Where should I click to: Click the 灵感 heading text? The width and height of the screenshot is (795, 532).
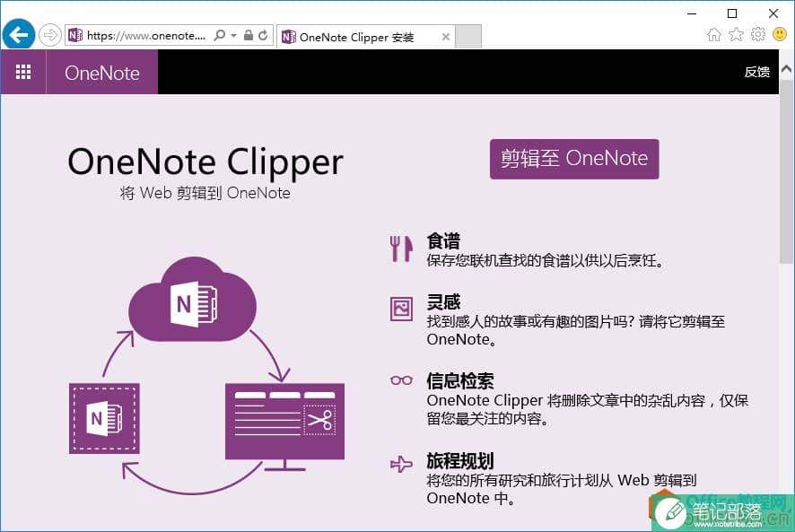pos(443,301)
